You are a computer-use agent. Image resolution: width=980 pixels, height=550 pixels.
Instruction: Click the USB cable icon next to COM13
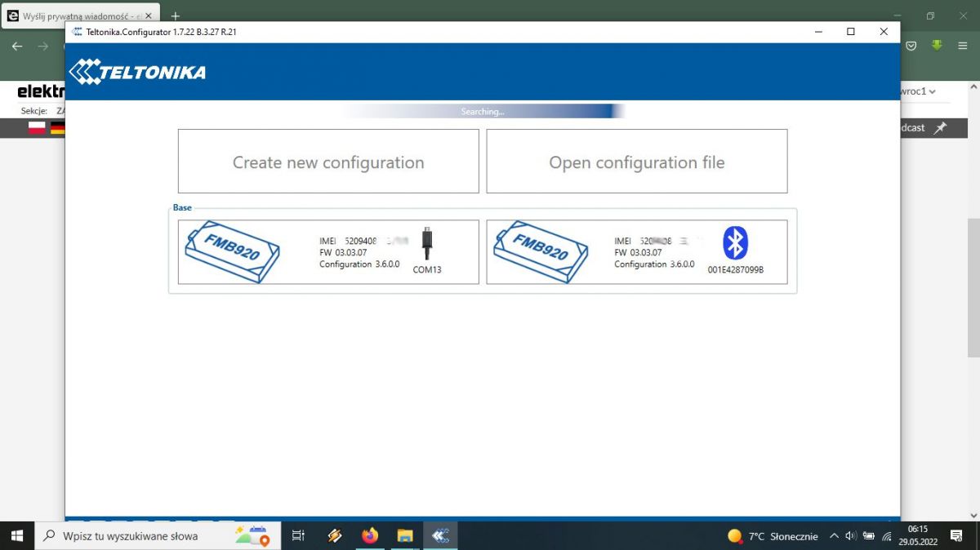[426, 242]
